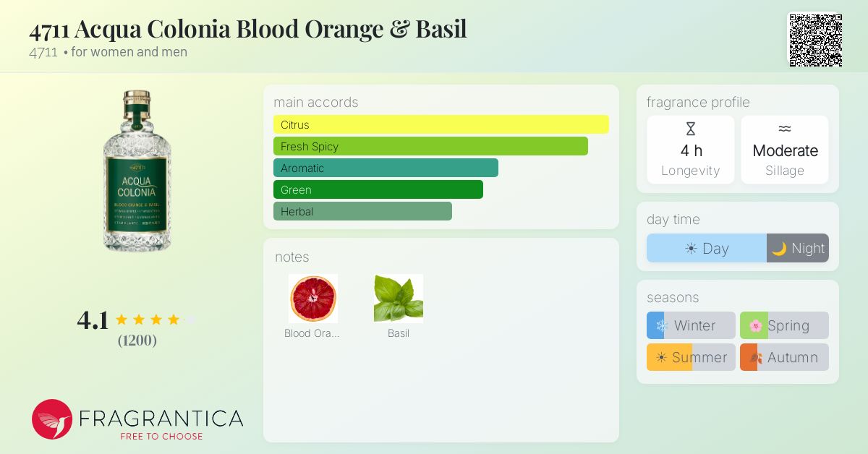This screenshot has width=868, height=454.
Task: Open the Basil note thumbnail
Action: 399,299
